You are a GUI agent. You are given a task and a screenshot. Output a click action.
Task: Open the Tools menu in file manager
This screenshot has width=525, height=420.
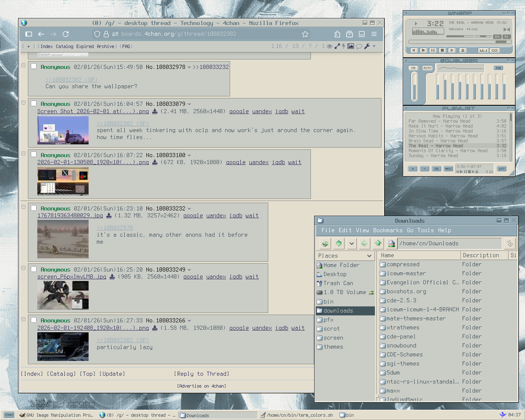point(425,231)
